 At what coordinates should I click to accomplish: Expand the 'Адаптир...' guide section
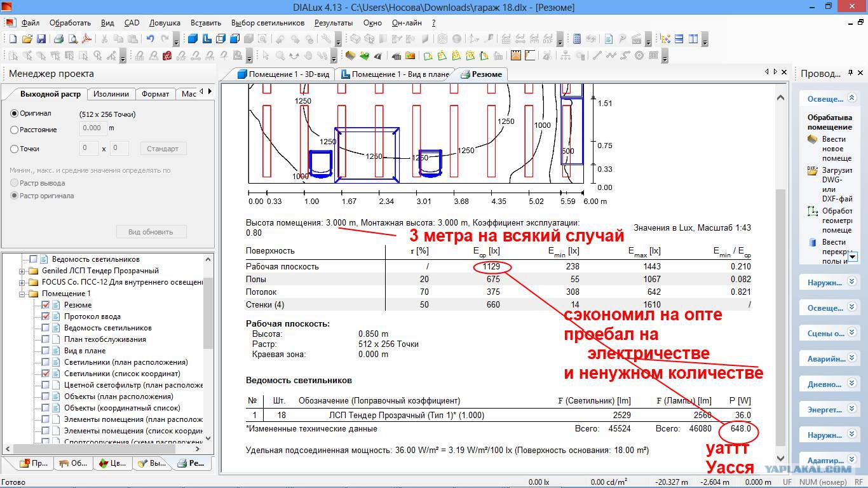(852, 460)
